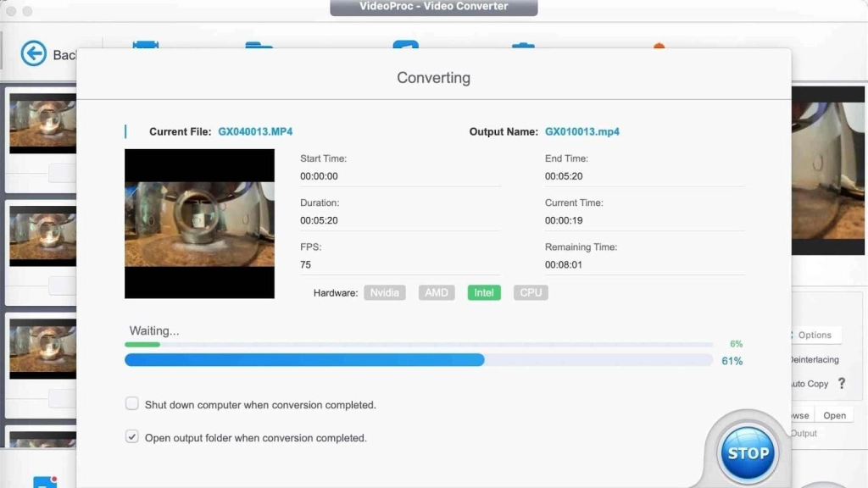The width and height of the screenshot is (868, 488).
Task: Click the FPS value 75
Action: 305,265
